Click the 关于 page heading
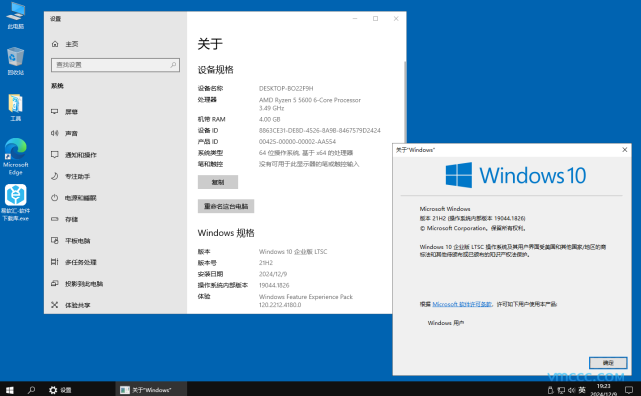This screenshot has height=396, width=641. tap(210, 44)
